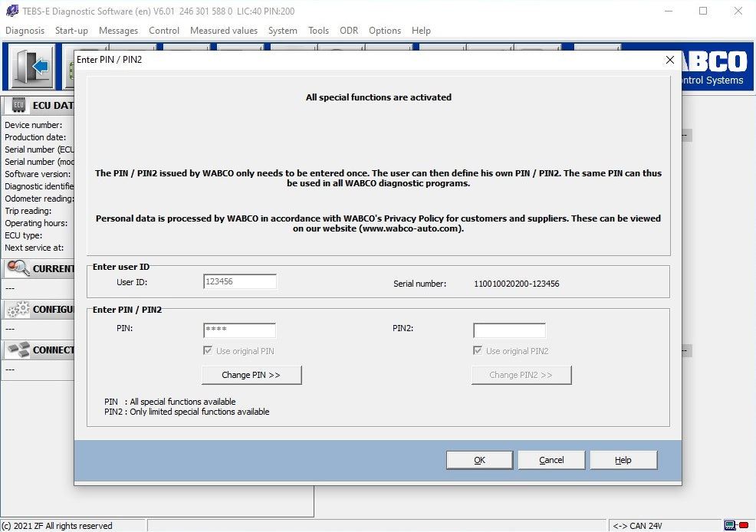The image size is (756, 532).
Task: Click the "<-> CAN 24V" status bar entry
Action: click(x=637, y=526)
